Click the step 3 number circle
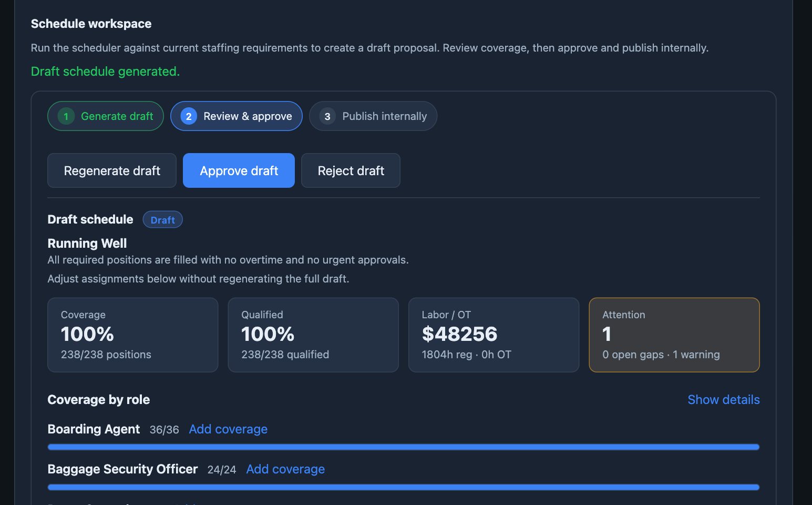This screenshot has width=812, height=505. click(x=327, y=116)
